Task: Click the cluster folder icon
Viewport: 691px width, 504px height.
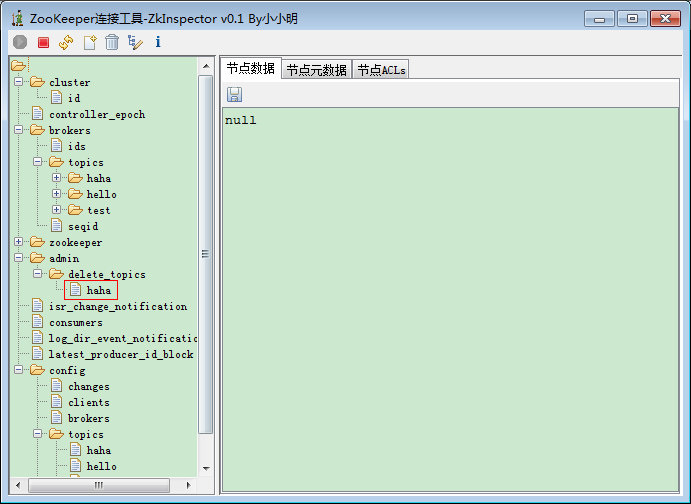Action: tap(37, 82)
